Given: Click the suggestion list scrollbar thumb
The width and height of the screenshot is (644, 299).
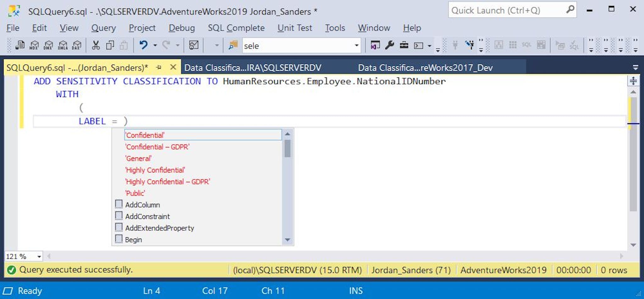Looking at the screenshot, I should [287, 149].
